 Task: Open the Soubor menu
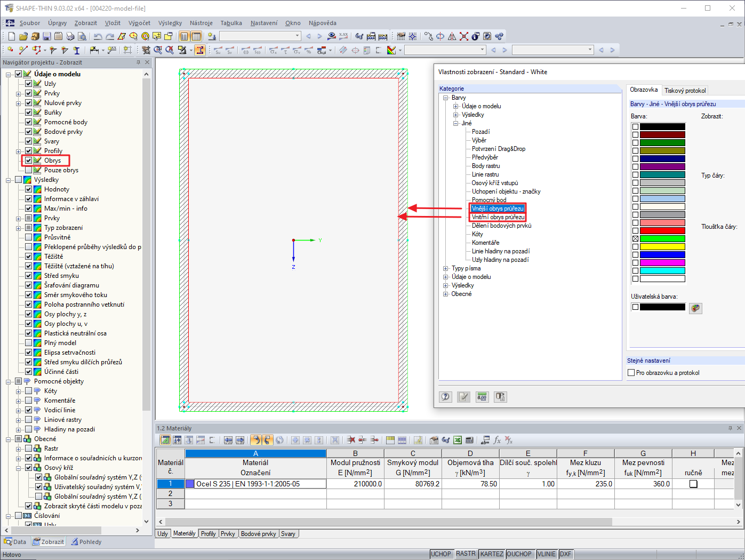tap(30, 23)
